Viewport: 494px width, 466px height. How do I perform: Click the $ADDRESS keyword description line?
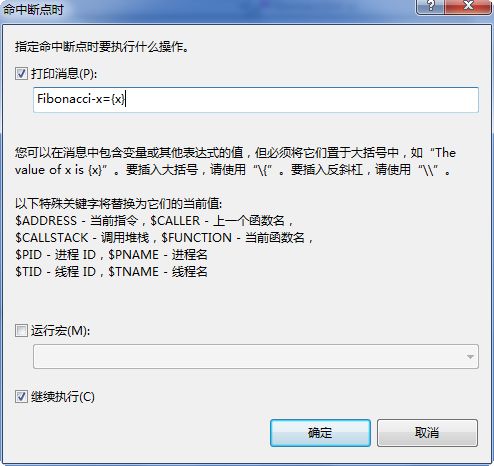[154, 221]
